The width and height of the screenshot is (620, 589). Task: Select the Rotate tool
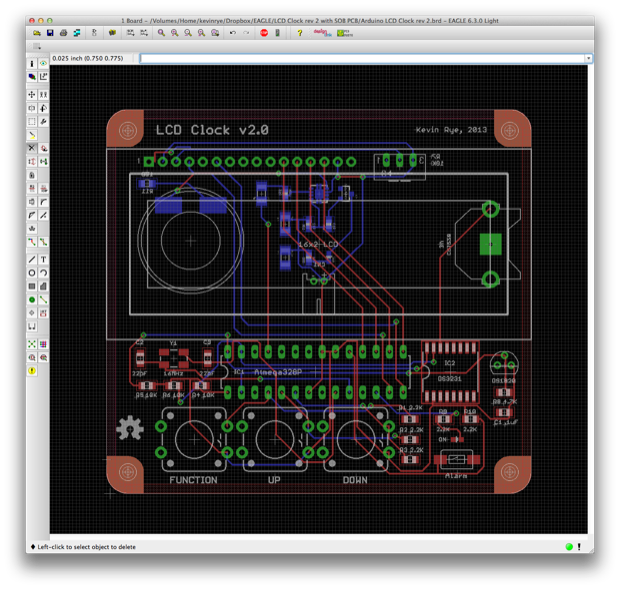coord(43,108)
